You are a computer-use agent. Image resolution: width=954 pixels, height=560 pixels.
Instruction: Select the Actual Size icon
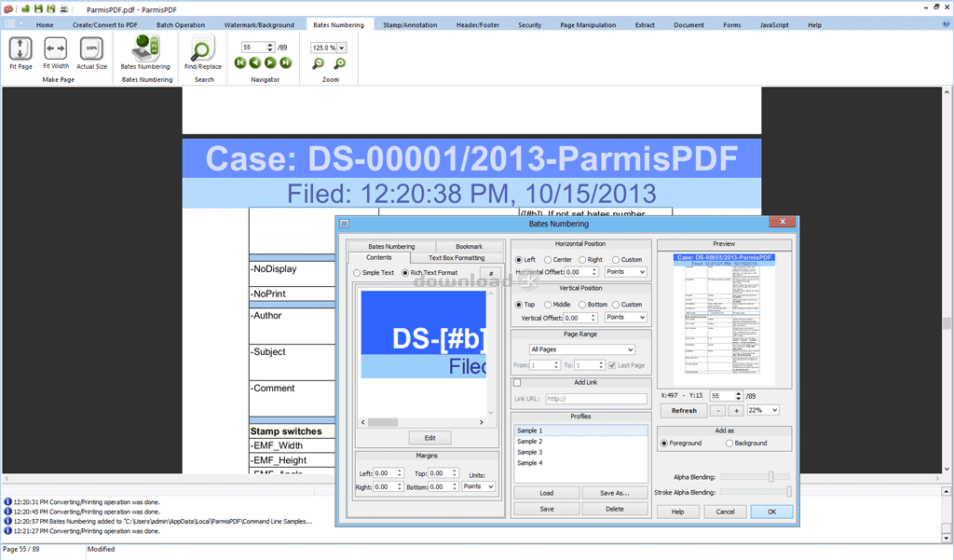(x=91, y=48)
